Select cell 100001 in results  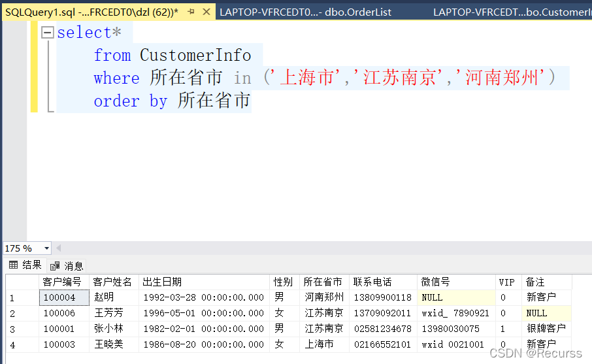pos(64,329)
